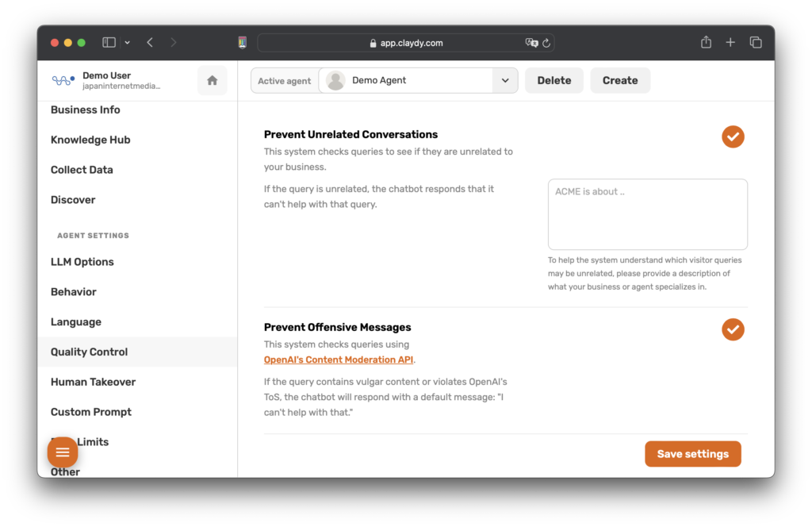Image resolution: width=812 pixels, height=527 pixels.
Task: Expand the Active agent dropdown
Action: [504, 80]
